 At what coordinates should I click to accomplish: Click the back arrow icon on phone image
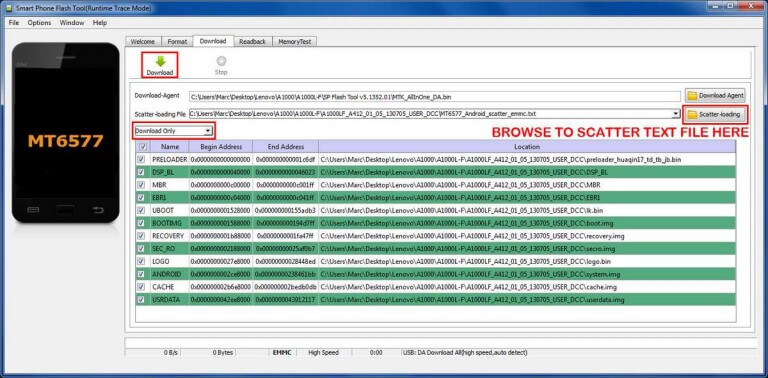98,211
